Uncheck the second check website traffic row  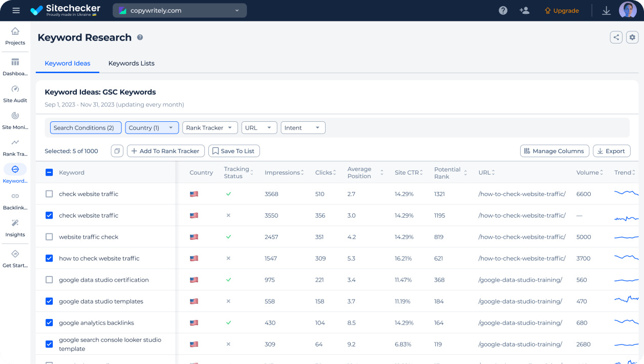click(x=49, y=216)
